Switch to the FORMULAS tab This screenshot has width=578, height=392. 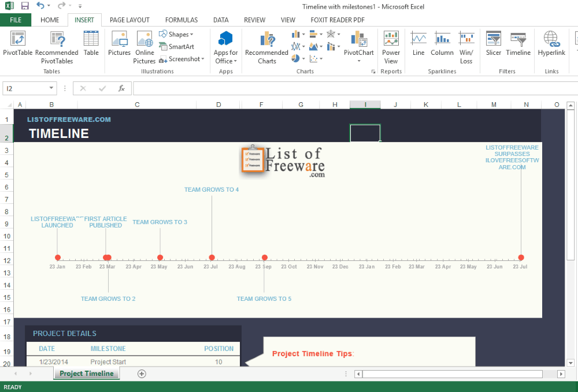(181, 20)
